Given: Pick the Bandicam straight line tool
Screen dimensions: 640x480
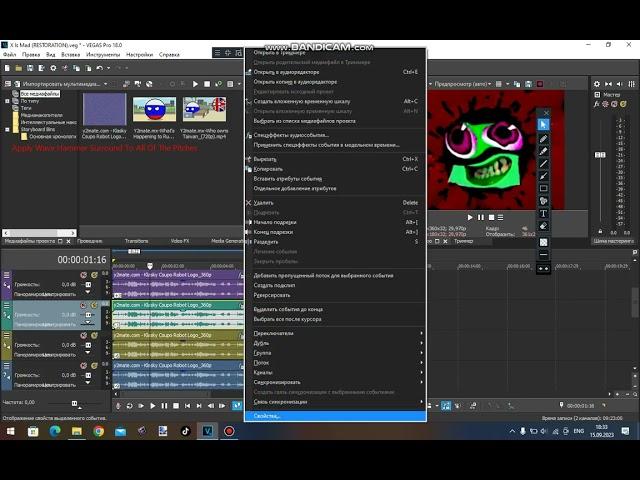Looking at the screenshot, I should pos(543,164).
